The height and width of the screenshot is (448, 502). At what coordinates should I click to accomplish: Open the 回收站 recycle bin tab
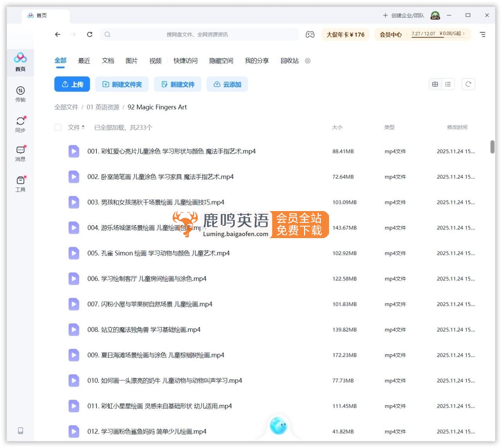tap(289, 61)
